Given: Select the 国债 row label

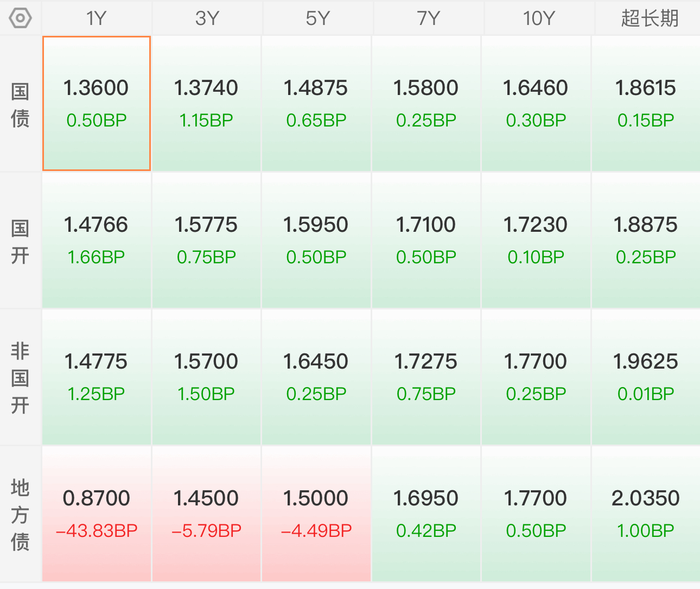Looking at the screenshot, I should click(x=21, y=104).
